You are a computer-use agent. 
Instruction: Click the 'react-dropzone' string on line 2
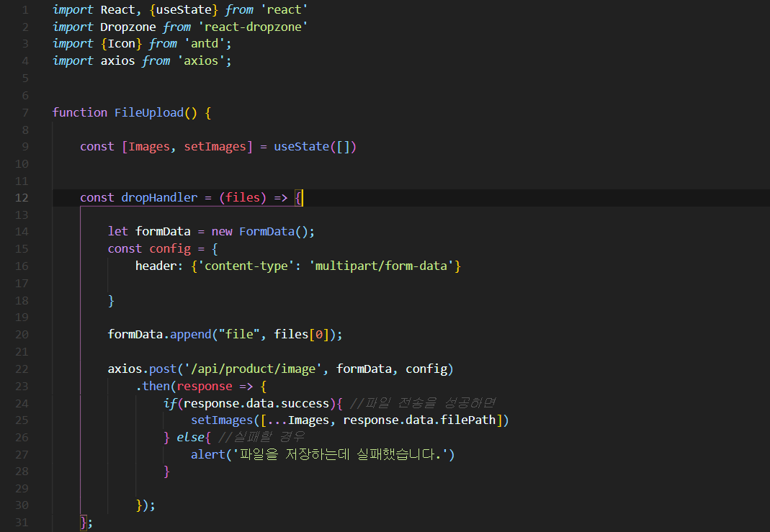pos(253,27)
